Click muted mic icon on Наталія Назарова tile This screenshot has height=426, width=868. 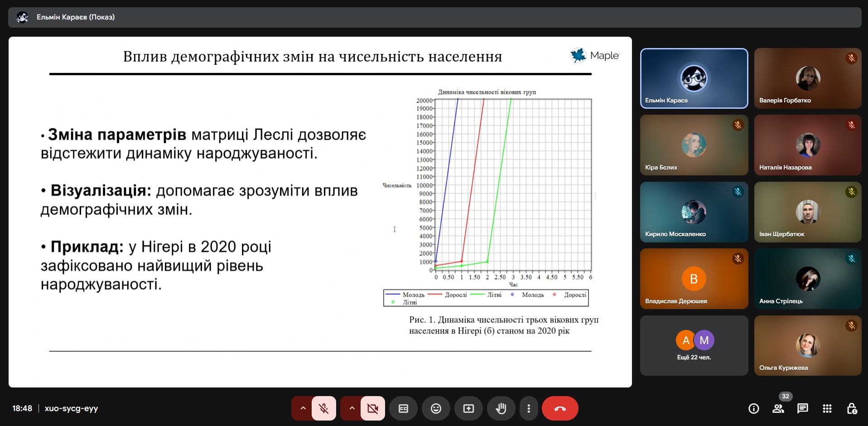[x=852, y=125]
